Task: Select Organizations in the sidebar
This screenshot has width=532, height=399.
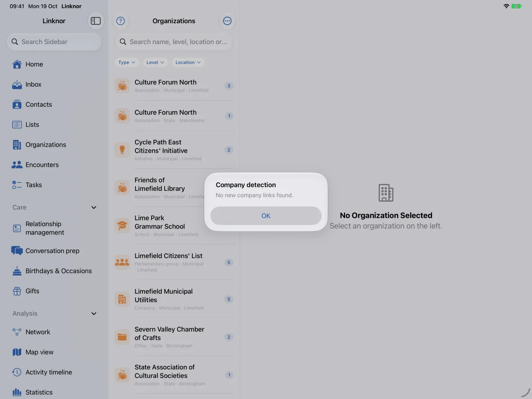Action: click(54, 145)
